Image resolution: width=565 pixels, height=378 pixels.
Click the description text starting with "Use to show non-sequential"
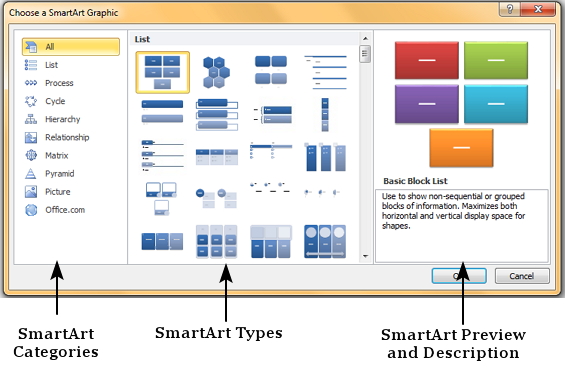[453, 211]
